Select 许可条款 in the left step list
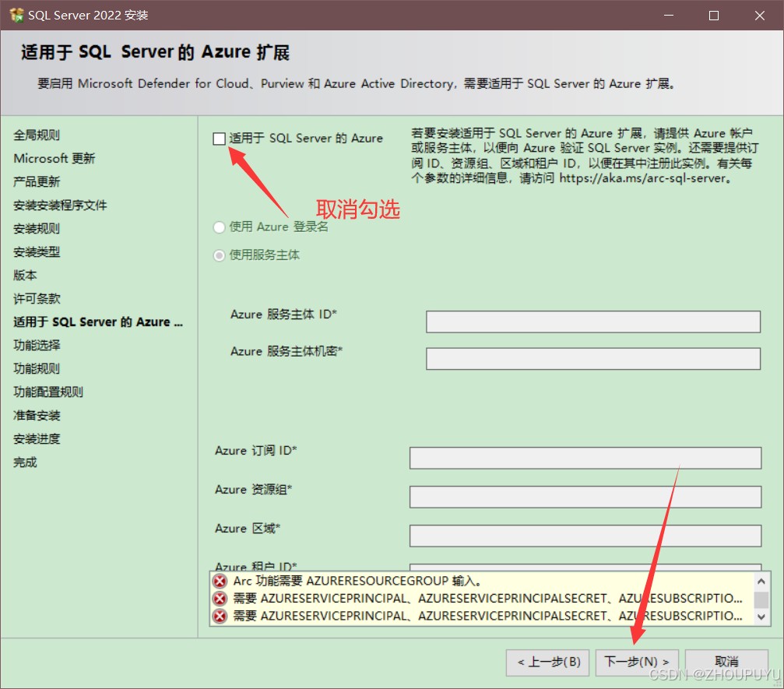 coord(37,298)
